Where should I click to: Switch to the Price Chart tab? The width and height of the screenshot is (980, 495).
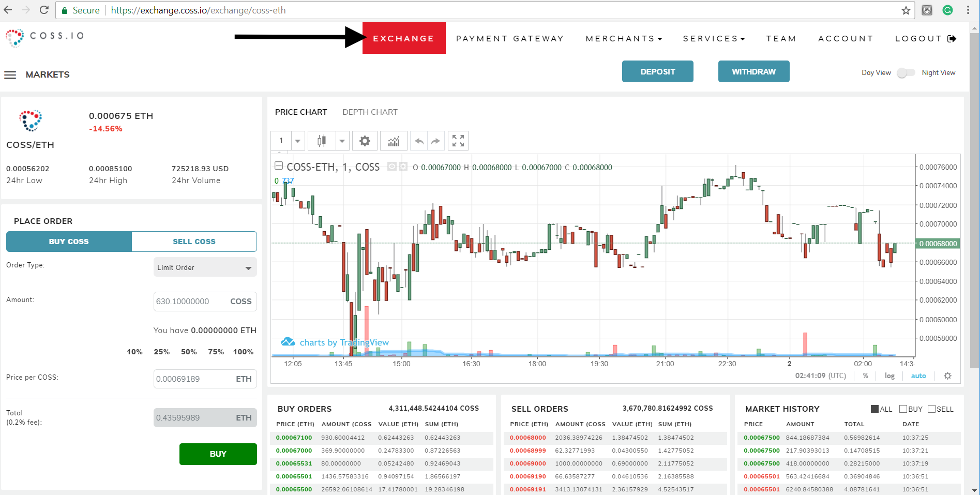coord(301,112)
